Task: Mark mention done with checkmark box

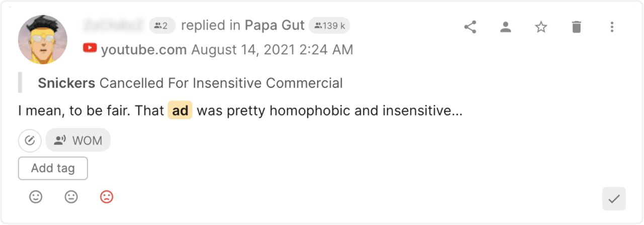Action: click(614, 199)
